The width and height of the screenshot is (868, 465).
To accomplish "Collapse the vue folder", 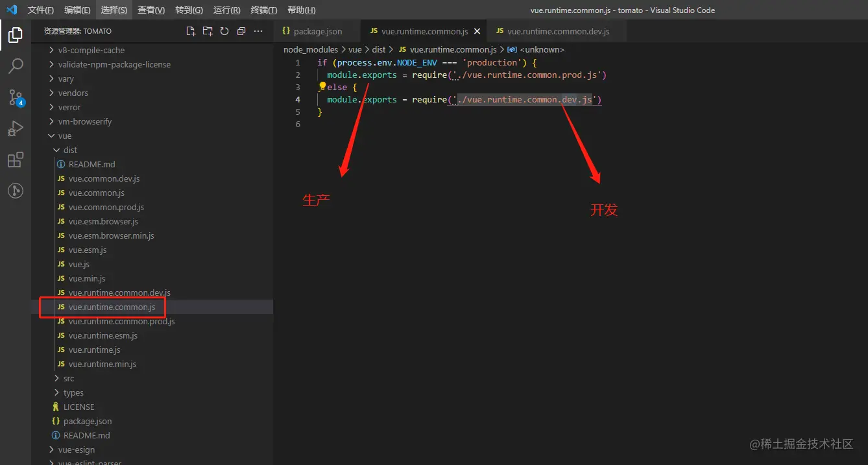I will coord(64,136).
